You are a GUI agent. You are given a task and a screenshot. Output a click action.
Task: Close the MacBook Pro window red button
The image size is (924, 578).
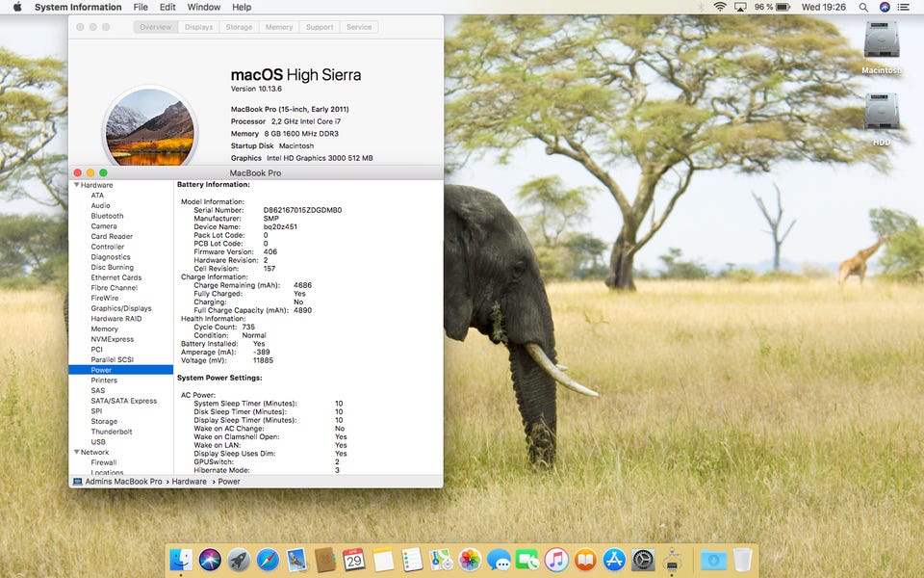[x=77, y=172]
